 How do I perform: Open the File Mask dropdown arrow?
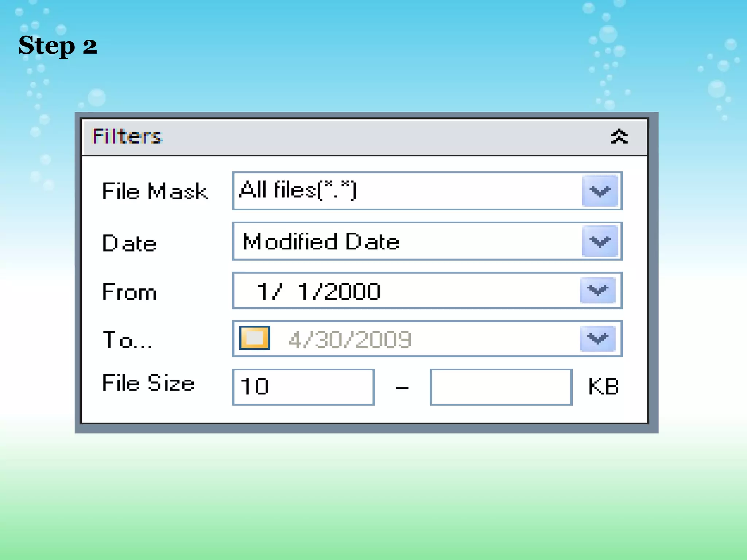pos(600,191)
